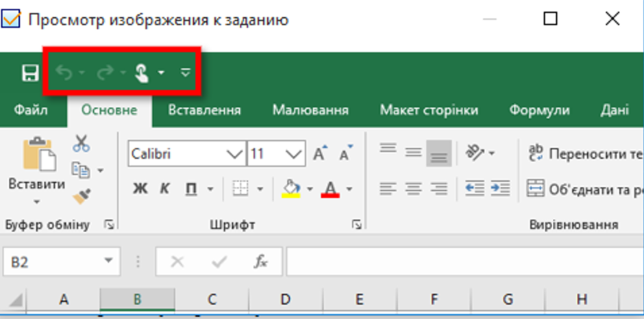Screen dimensions: 644x319
Task: Click Об'єднати та merge cells button
Action: coord(586,189)
